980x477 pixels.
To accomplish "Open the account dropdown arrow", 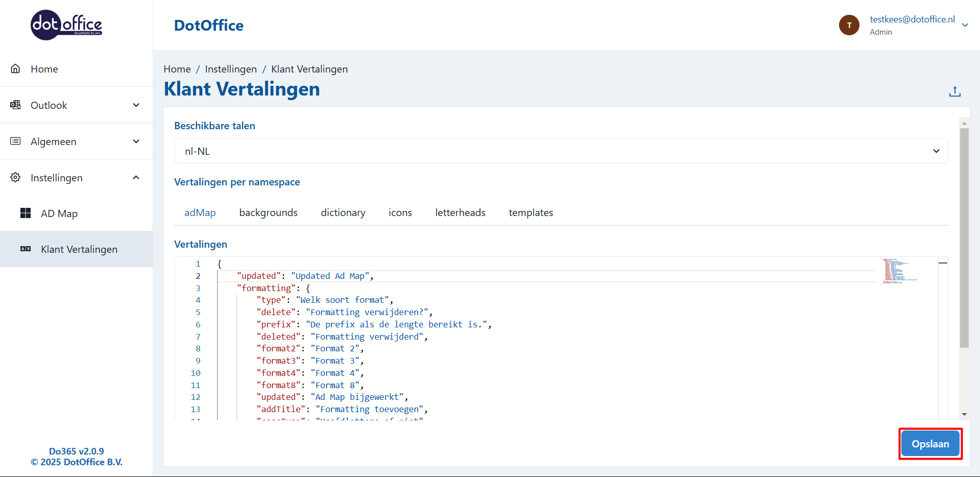I will [965, 25].
